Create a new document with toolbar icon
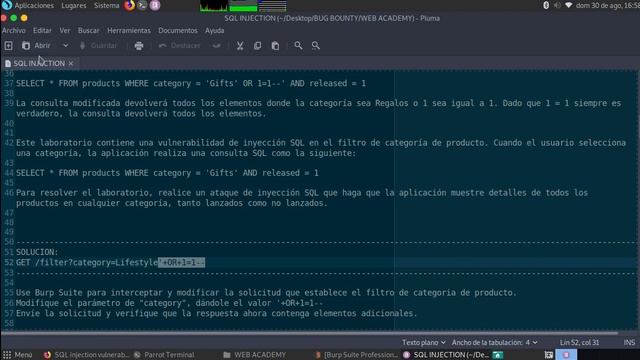The height and width of the screenshot is (360, 640). tap(9, 46)
